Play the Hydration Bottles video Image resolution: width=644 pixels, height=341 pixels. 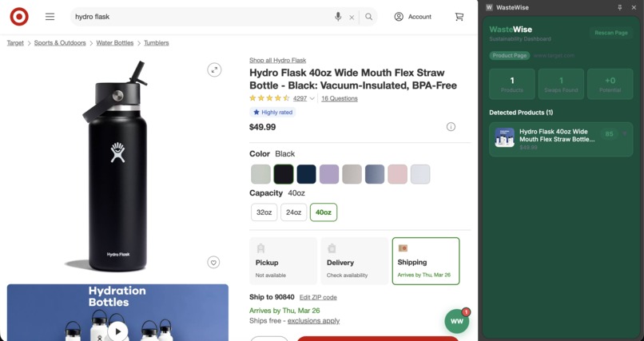click(118, 331)
